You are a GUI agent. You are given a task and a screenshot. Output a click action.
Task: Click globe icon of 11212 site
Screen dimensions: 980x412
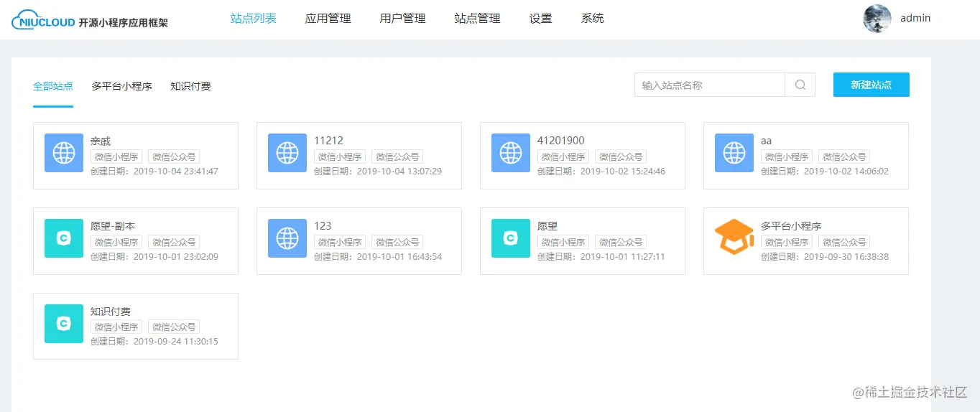pos(287,153)
